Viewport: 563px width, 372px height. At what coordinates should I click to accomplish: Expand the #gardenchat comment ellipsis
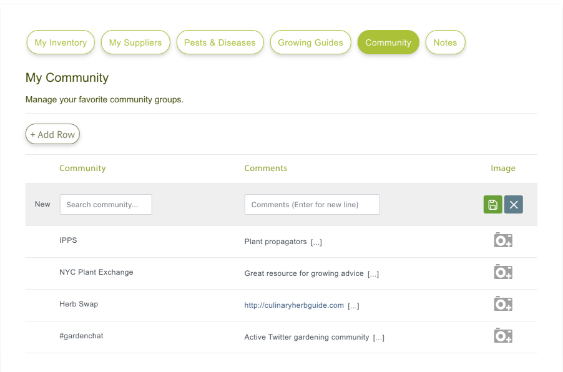[379, 338]
